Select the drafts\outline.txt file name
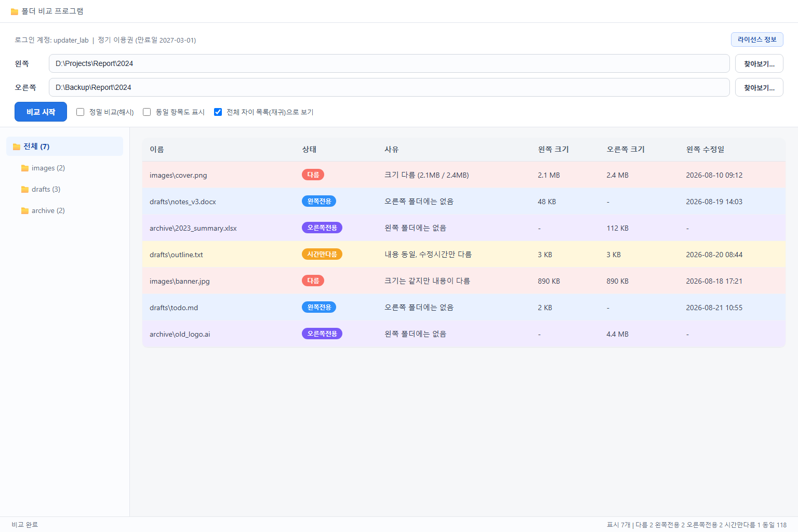Viewport: 798px width, 532px height. pyautogui.click(x=176, y=255)
